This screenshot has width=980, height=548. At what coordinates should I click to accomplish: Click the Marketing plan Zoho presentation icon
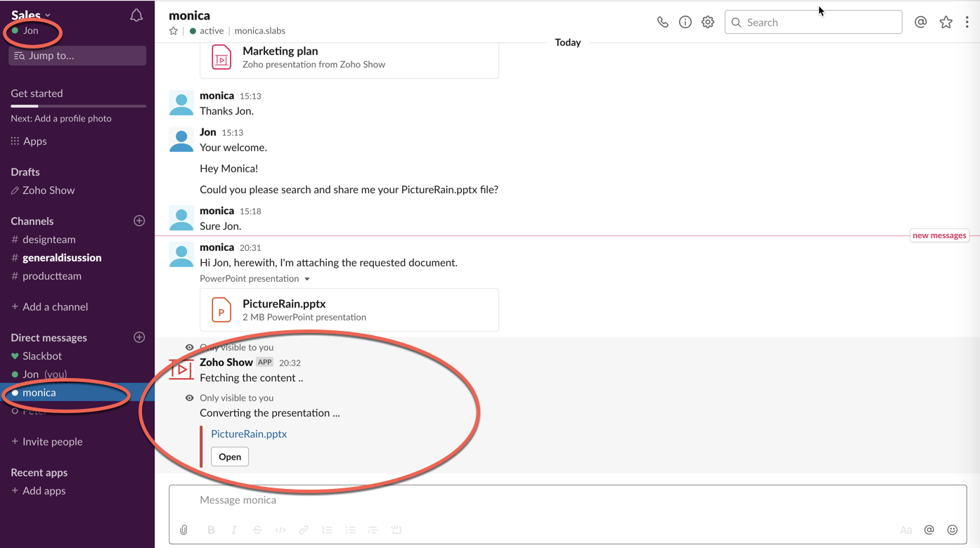tap(221, 58)
